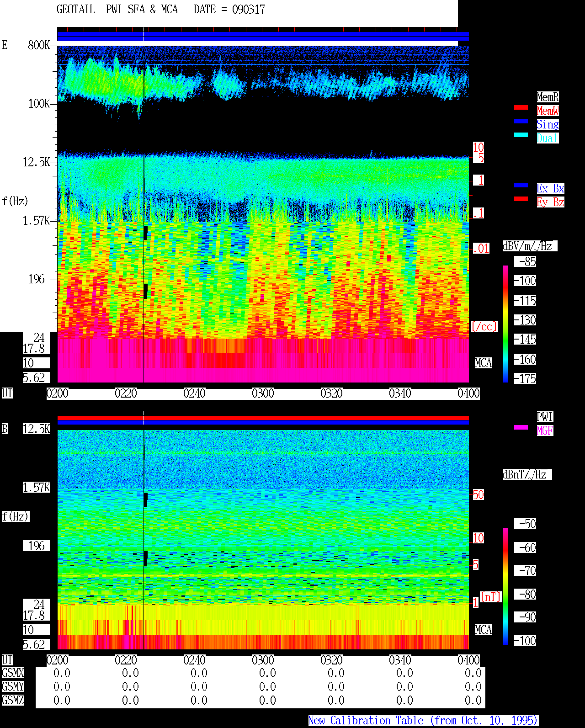Click the f(Hz) axis label in the B panel
This screenshot has height=728, width=585.
15,516
